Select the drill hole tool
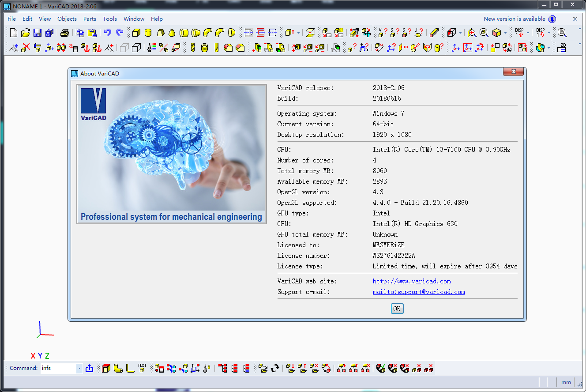Viewport: 586px width, 392px height. [193, 47]
